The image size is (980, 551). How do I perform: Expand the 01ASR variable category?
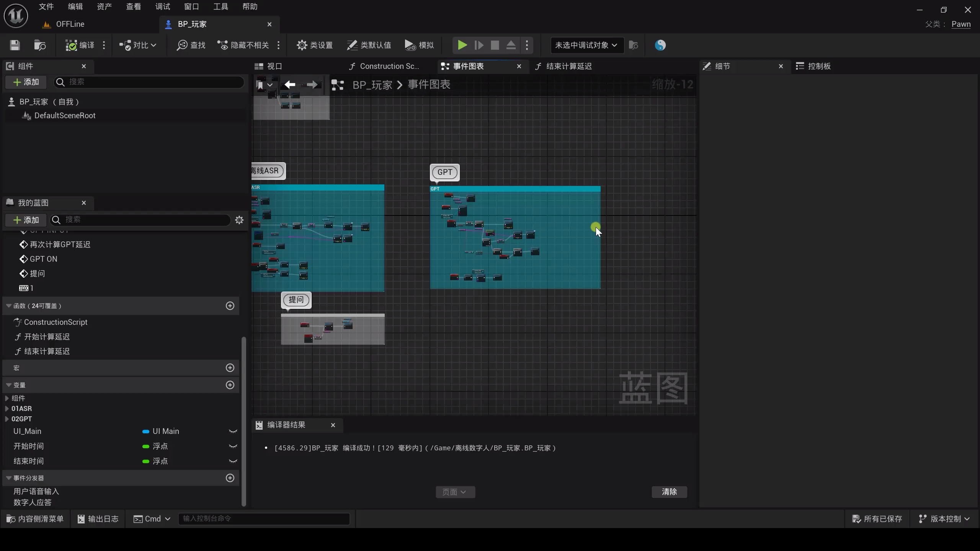click(x=7, y=409)
